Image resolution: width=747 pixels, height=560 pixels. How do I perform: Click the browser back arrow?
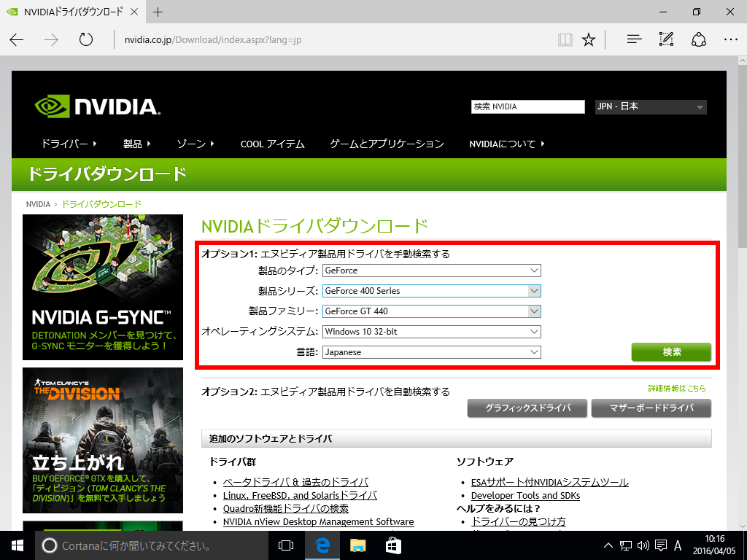click(17, 39)
